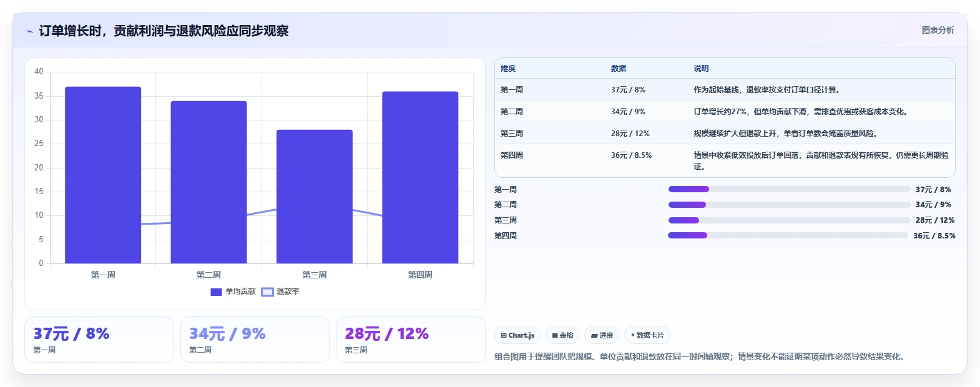
Task: Click the 第一周 progress bar showing 37元 / 8%
Action: click(x=789, y=189)
